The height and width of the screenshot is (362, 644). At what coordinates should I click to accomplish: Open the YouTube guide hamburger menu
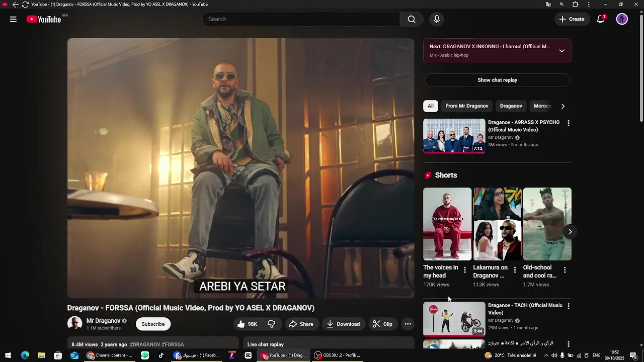point(13,19)
